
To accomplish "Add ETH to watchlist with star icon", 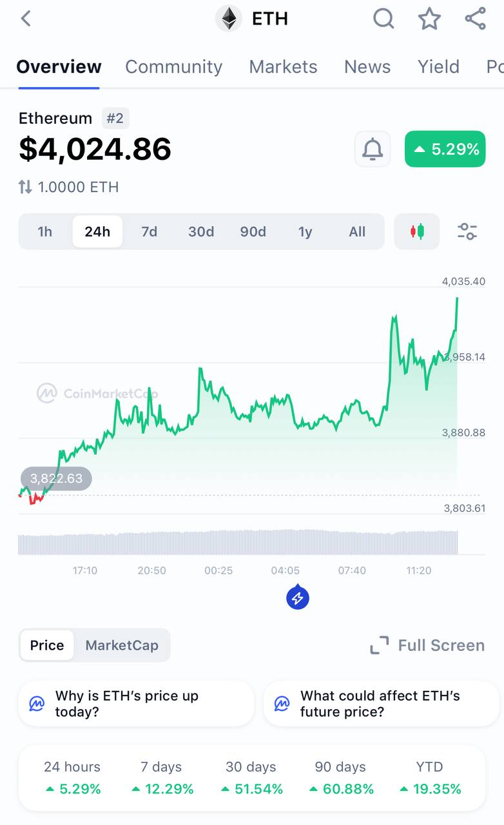I will tap(429, 19).
